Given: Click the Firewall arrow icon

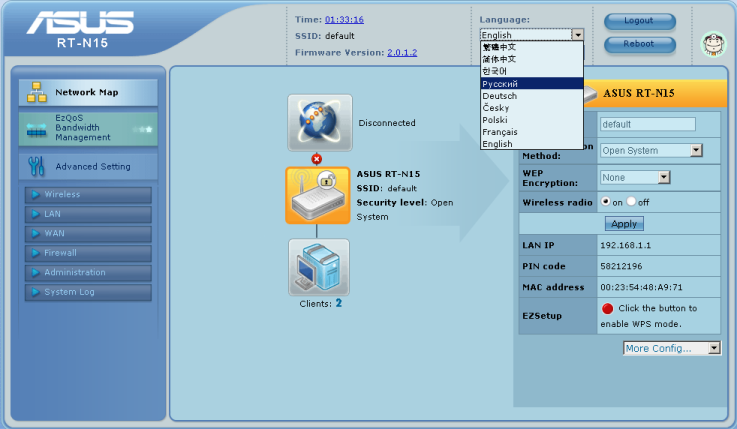Looking at the screenshot, I should [35, 253].
